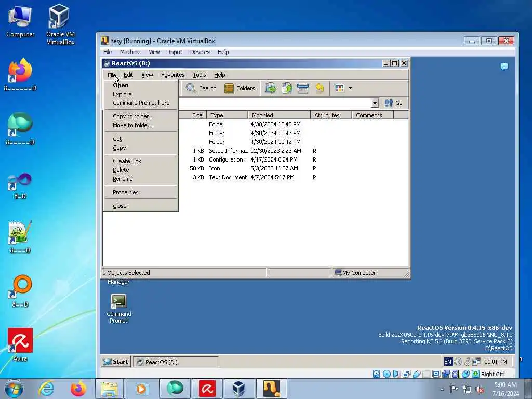Open the Devices menu in VirtualBox

click(199, 52)
